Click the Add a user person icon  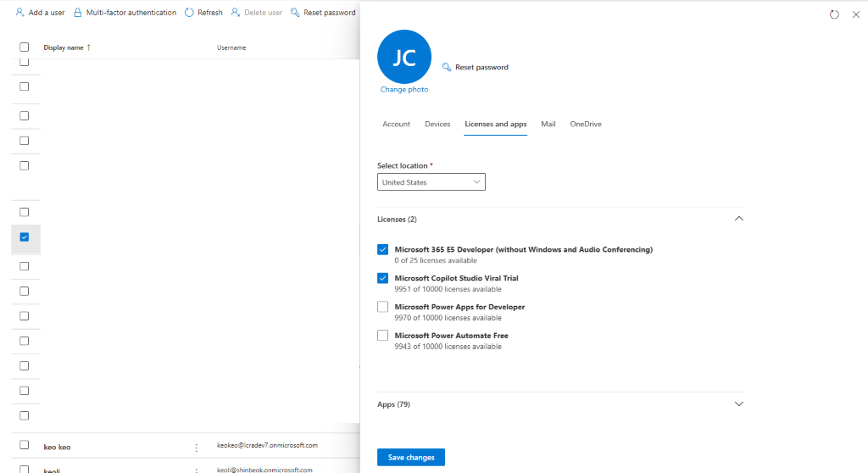pos(20,12)
